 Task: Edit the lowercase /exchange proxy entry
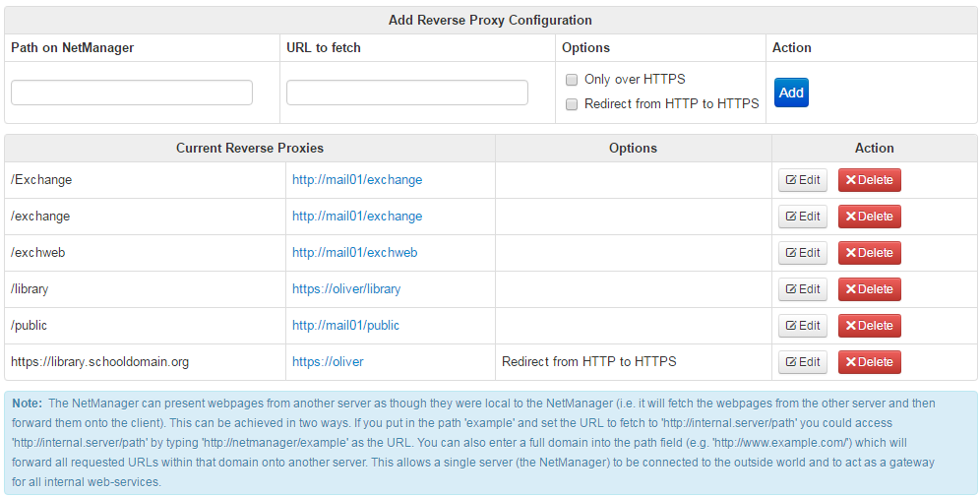[802, 217]
